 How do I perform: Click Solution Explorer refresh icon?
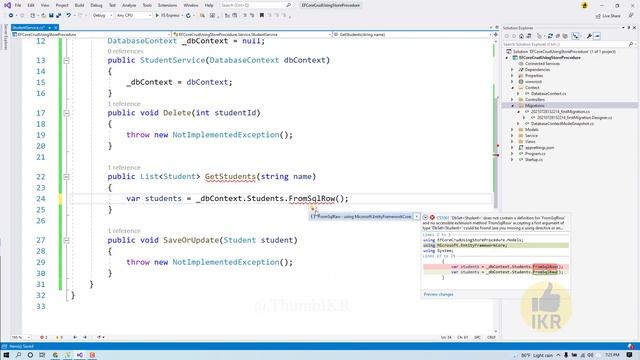pos(550,36)
